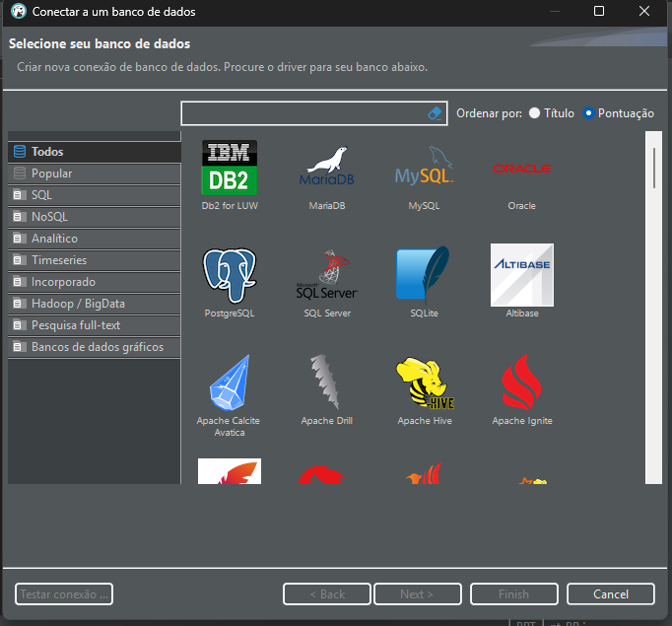This screenshot has width=672, height=626.
Task: Choose the Apache Drill driver
Action: pyautogui.click(x=327, y=389)
